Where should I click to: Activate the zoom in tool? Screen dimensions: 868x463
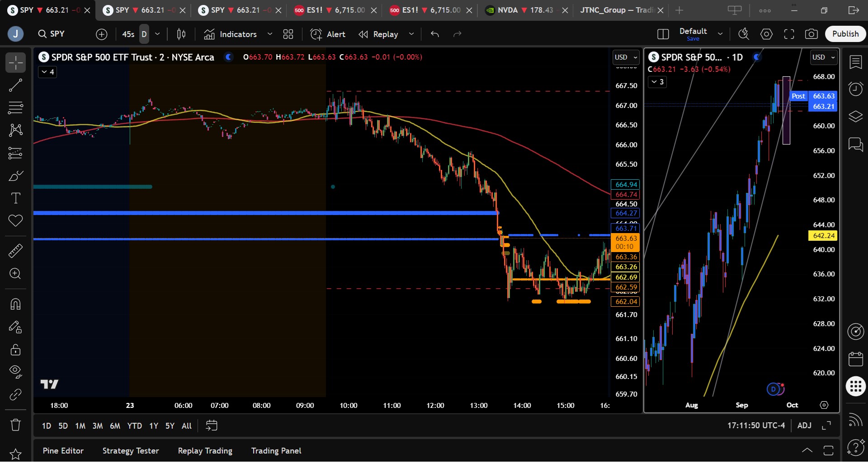point(15,274)
